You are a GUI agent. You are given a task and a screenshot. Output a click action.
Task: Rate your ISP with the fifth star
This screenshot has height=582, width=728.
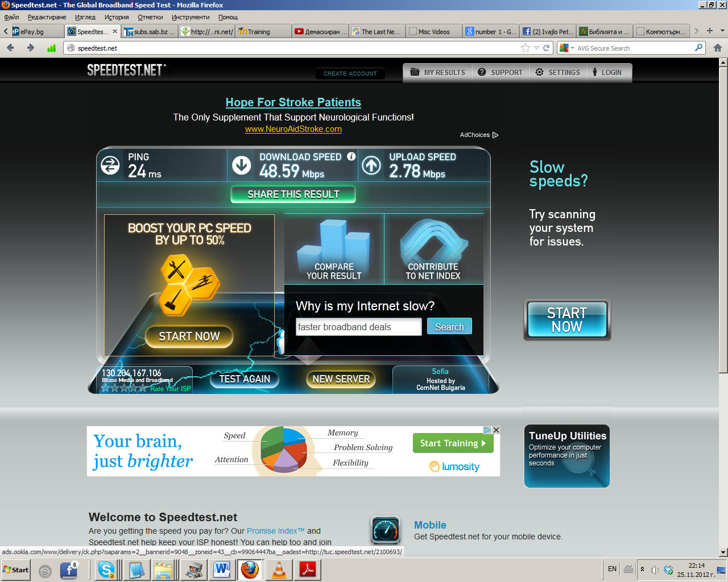[143, 389]
